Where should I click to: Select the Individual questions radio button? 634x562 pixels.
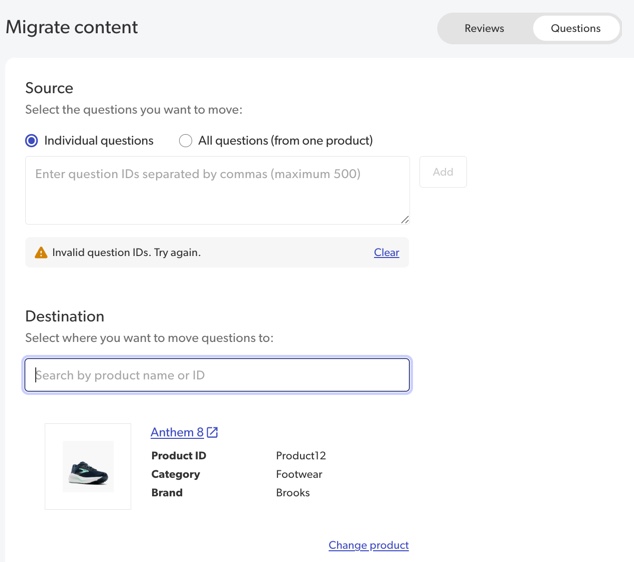[x=32, y=141]
